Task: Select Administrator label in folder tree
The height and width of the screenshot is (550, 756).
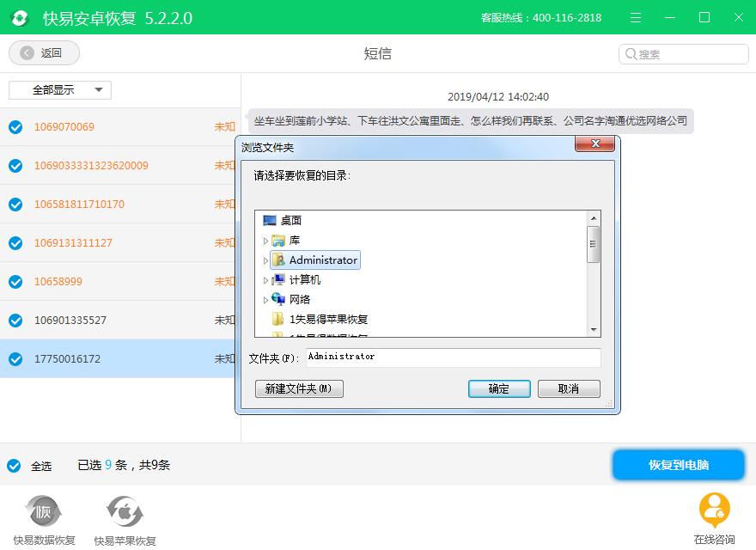Action: [323, 260]
